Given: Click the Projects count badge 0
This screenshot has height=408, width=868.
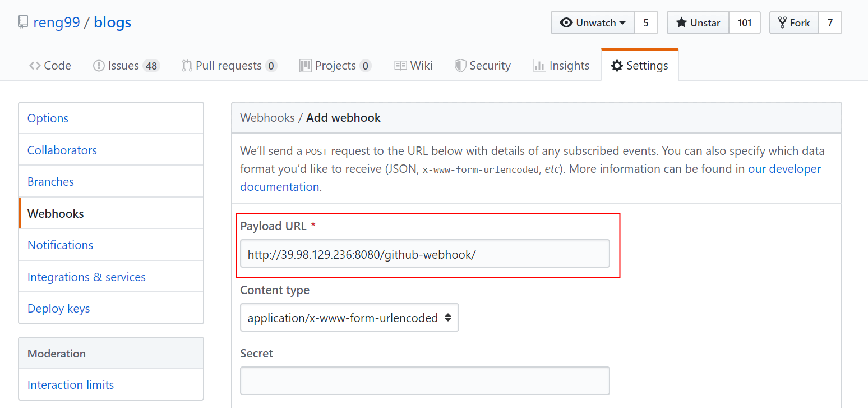Looking at the screenshot, I should pyautogui.click(x=366, y=66).
